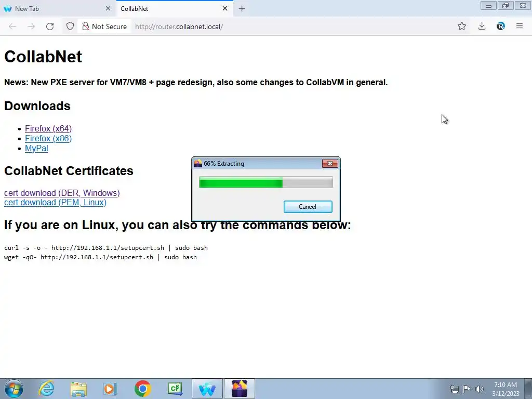This screenshot has height=399, width=532.
Task: Click the green extraction progress bar
Action: click(265, 182)
